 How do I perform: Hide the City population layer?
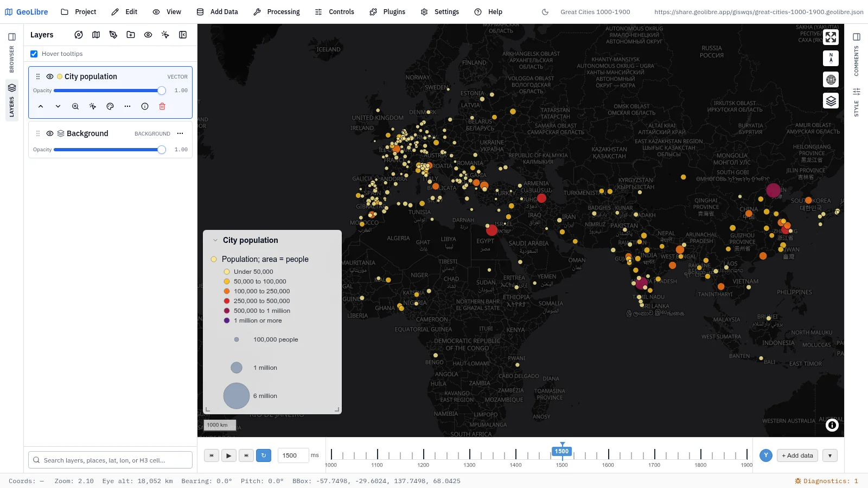click(50, 76)
